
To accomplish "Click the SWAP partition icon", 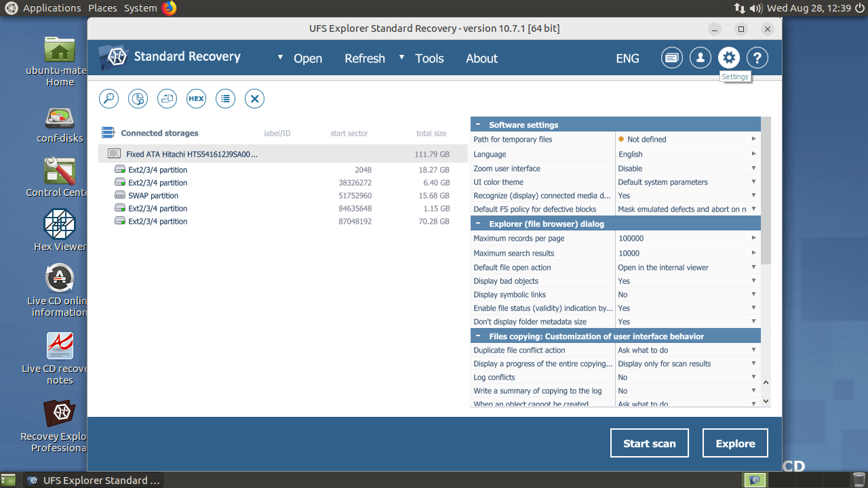I will pyautogui.click(x=120, y=195).
